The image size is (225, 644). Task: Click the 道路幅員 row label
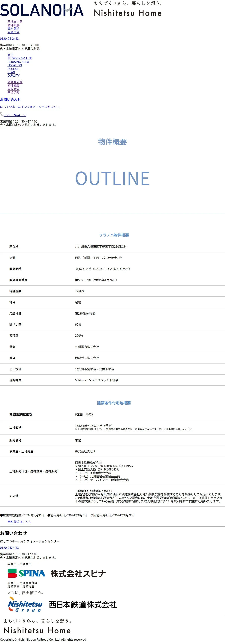point(15,380)
